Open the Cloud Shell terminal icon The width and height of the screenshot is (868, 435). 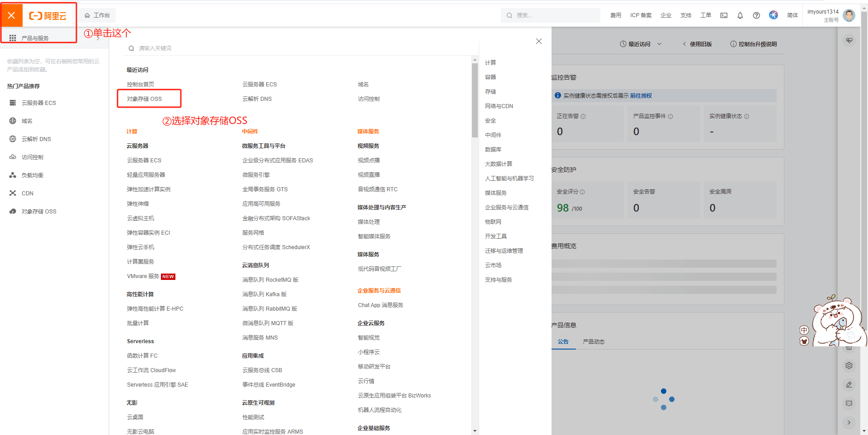point(724,15)
